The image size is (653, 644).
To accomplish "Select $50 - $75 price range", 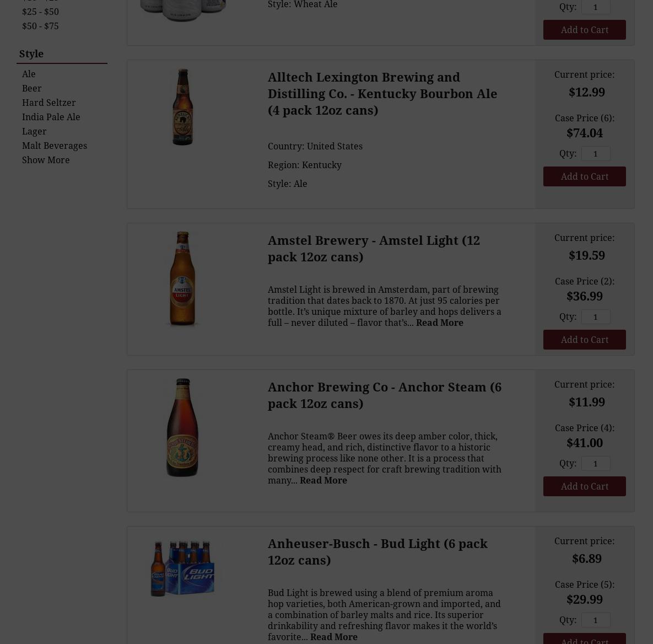I will 40,26.
